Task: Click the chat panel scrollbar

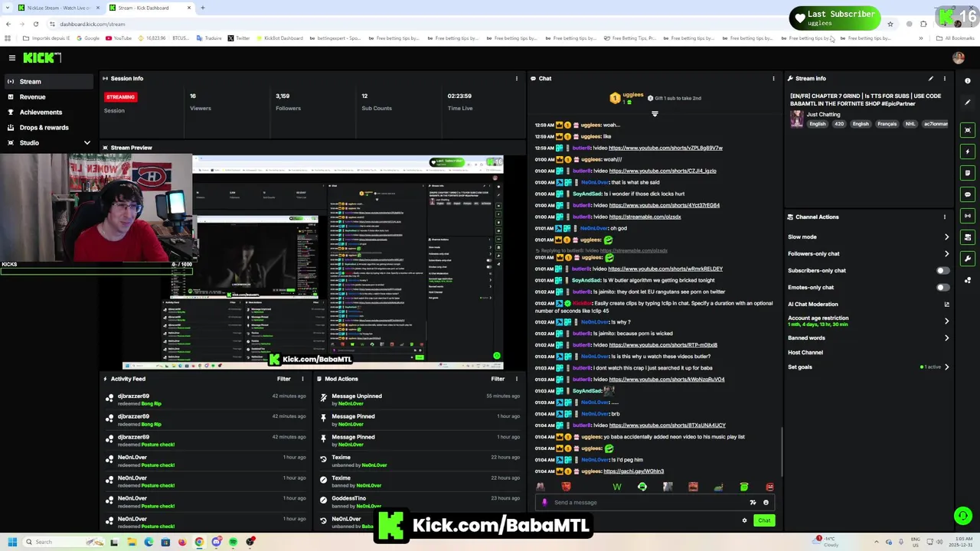Action: pos(780,452)
